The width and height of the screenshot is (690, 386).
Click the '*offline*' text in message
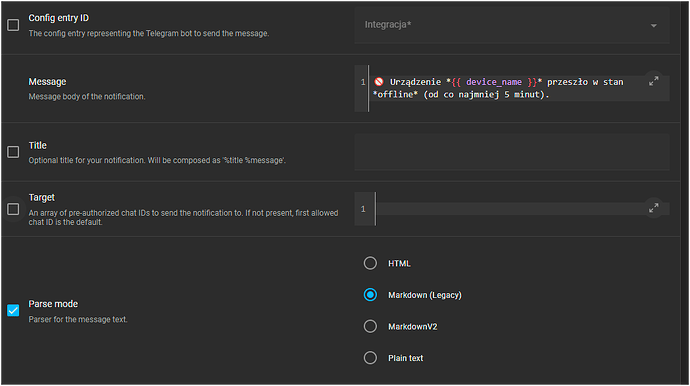pyautogui.click(x=395, y=94)
